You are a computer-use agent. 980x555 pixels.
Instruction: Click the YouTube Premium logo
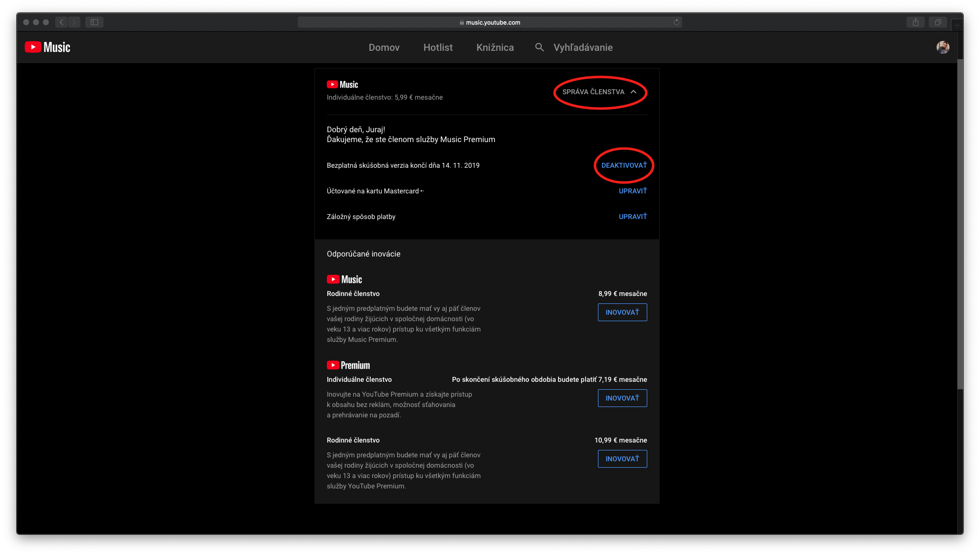(349, 366)
